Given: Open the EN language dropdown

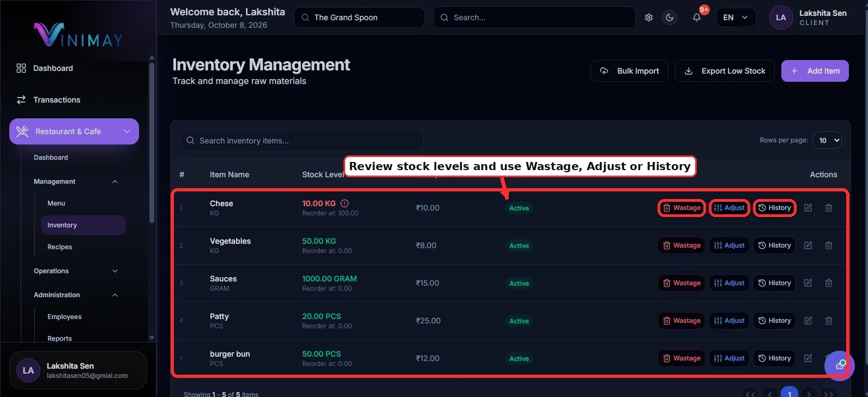Looking at the screenshot, I should pos(736,17).
